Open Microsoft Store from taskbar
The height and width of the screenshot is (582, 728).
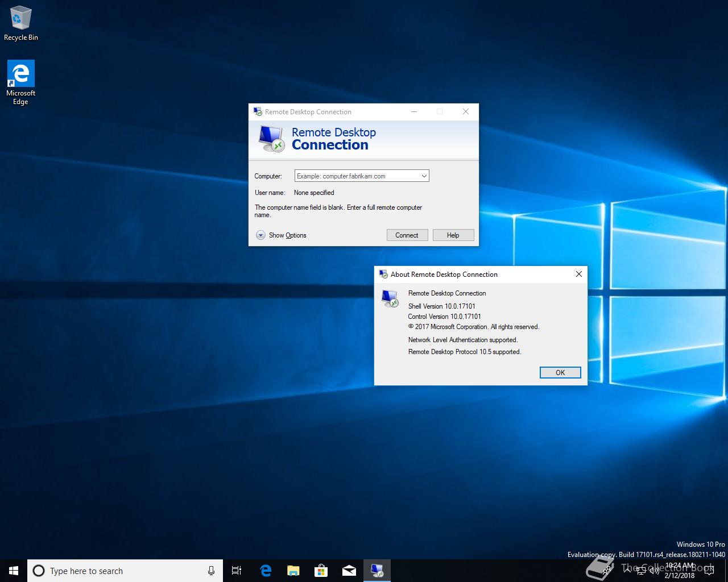(321, 571)
